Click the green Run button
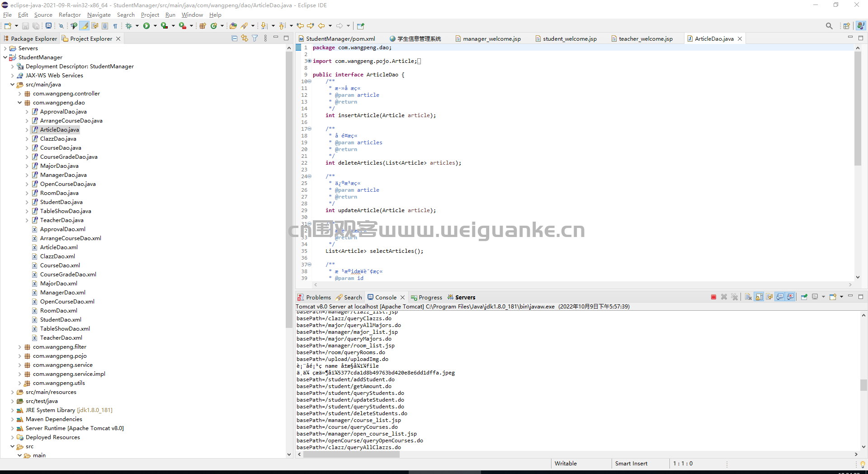868x474 pixels. [146, 26]
